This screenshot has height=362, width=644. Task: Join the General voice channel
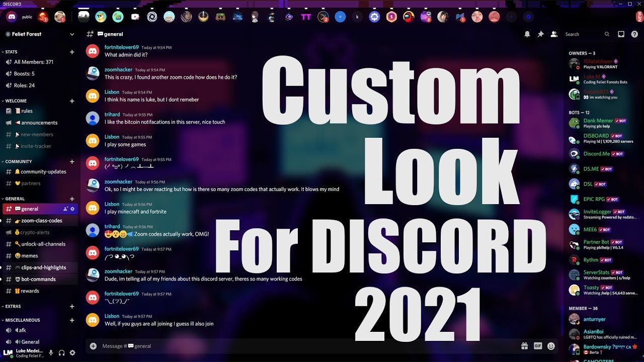(x=40, y=342)
